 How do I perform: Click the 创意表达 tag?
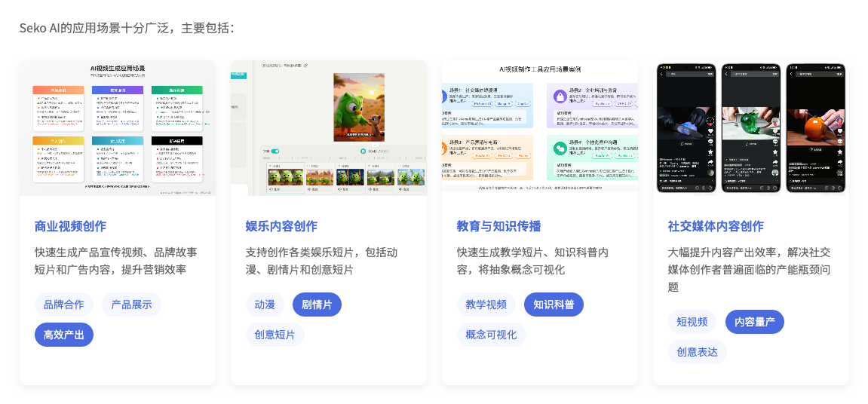pyautogui.click(x=698, y=352)
